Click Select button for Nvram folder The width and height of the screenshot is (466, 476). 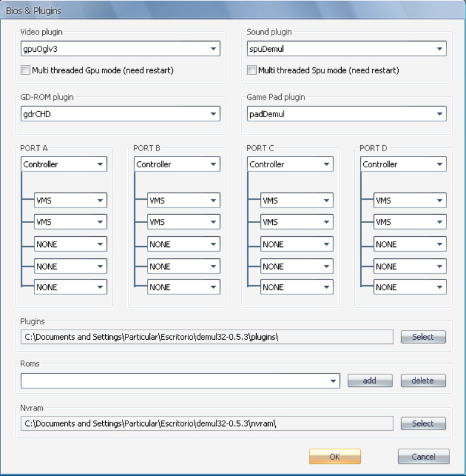[423, 424]
